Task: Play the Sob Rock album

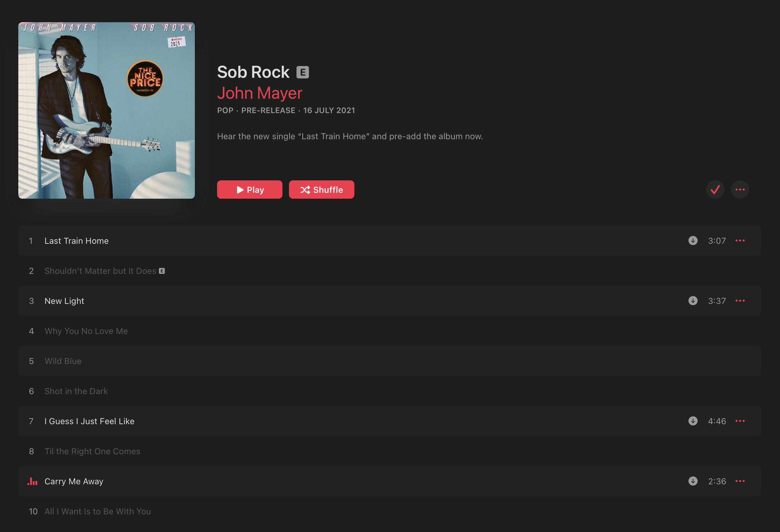Action: pyautogui.click(x=250, y=190)
